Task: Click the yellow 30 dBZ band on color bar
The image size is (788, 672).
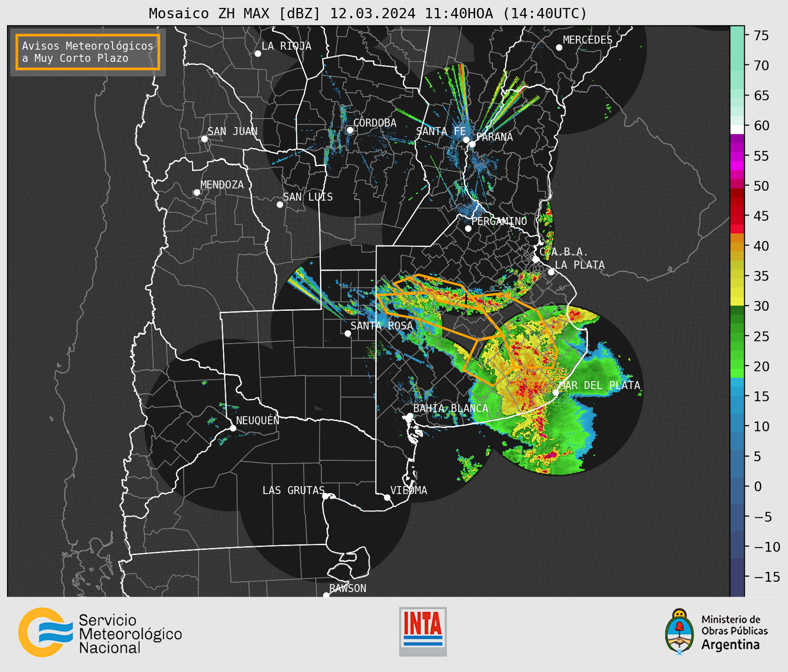Action: pyautogui.click(x=737, y=301)
